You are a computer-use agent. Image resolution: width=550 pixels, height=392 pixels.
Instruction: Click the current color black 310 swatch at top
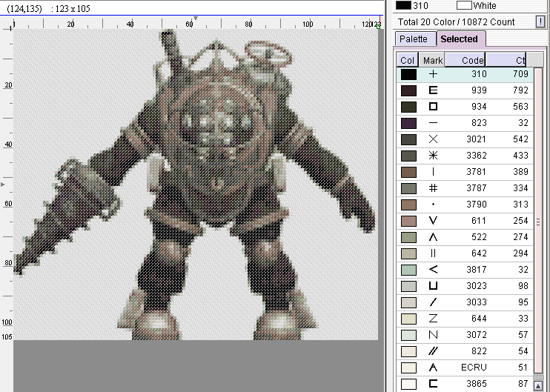pyautogui.click(x=403, y=5)
